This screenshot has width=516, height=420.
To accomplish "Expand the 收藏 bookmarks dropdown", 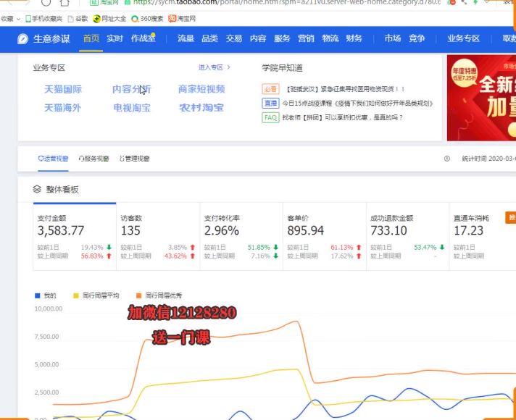I will point(11,19).
